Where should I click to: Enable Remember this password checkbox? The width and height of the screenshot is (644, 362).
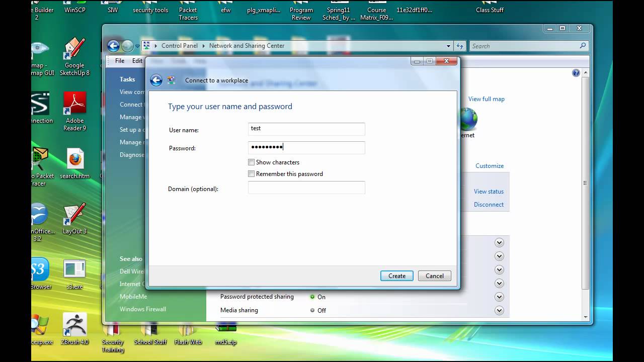pos(252,174)
